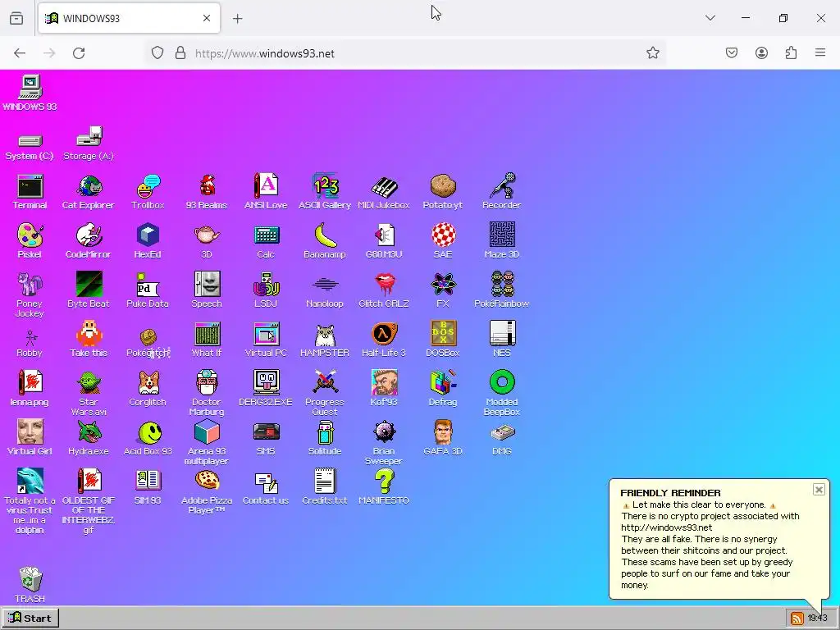Launch the Speech face icon
This screenshot has width=840, height=630.
click(207, 285)
